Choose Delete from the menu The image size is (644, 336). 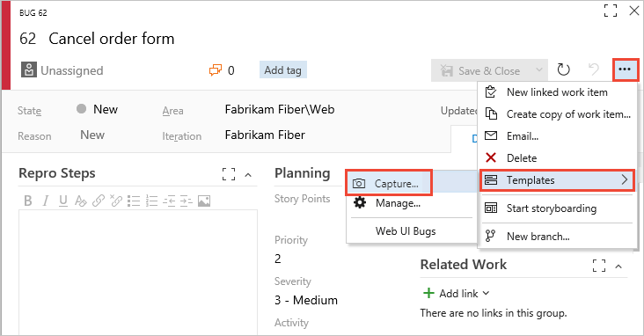pyautogui.click(x=557, y=158)
